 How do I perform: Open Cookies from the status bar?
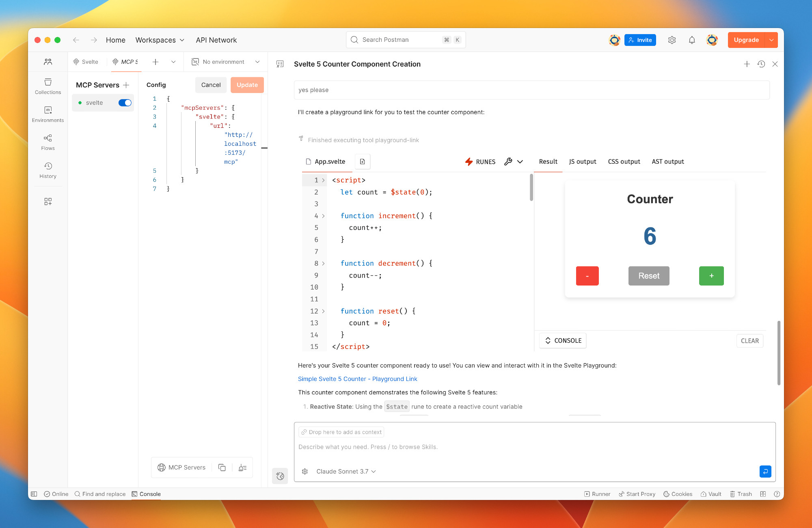(677, 494)
